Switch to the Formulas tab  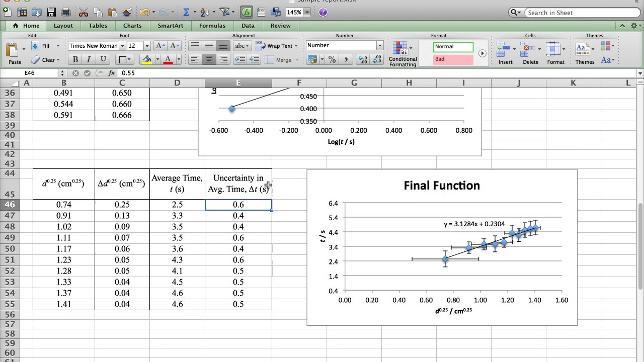coord(212,26)
